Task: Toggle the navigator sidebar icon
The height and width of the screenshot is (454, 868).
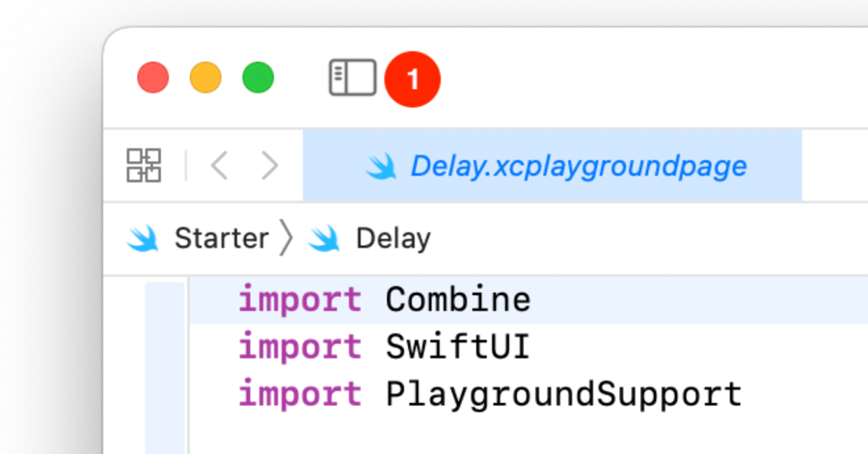Action: point(352,78)
